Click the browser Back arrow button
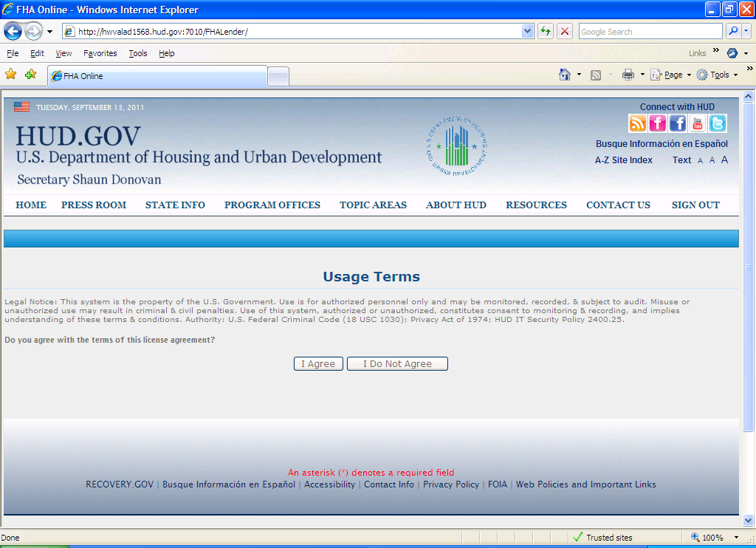756x548 pixels. (x=13, y=32)
